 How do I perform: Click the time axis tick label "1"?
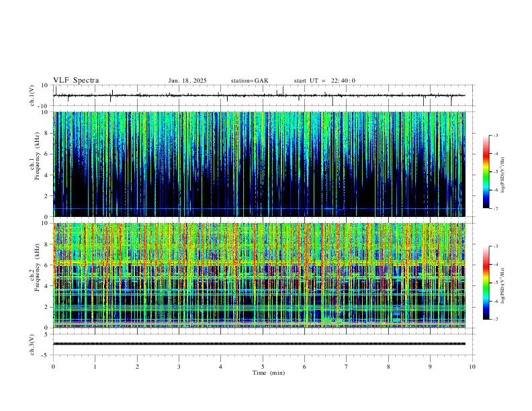pyautogui.click(x=95, y=367)
